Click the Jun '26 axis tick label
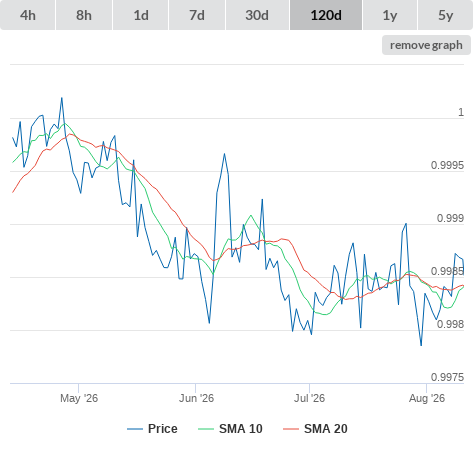This screenshot has width=474, height=455. click(196, 398)
